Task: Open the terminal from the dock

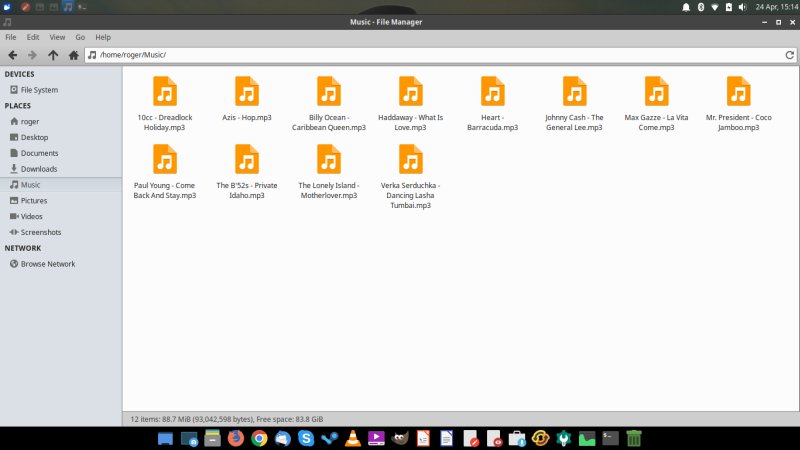Action: point(610,438)
